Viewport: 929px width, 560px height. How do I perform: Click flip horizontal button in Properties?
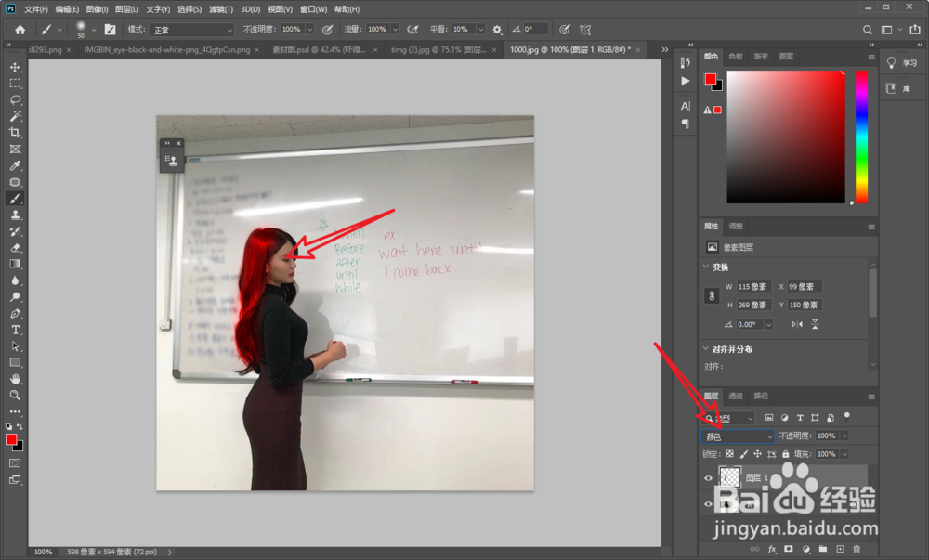797,324
